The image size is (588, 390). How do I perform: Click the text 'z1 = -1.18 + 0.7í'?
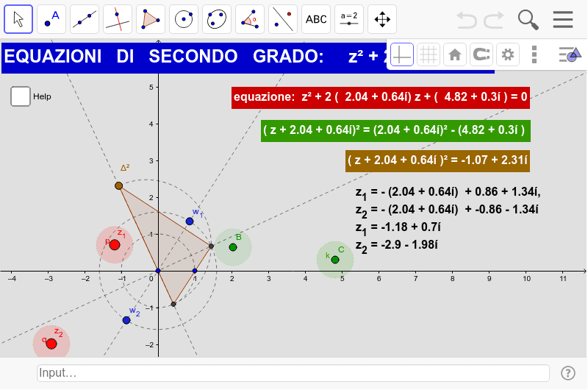(x=398, y=228)
